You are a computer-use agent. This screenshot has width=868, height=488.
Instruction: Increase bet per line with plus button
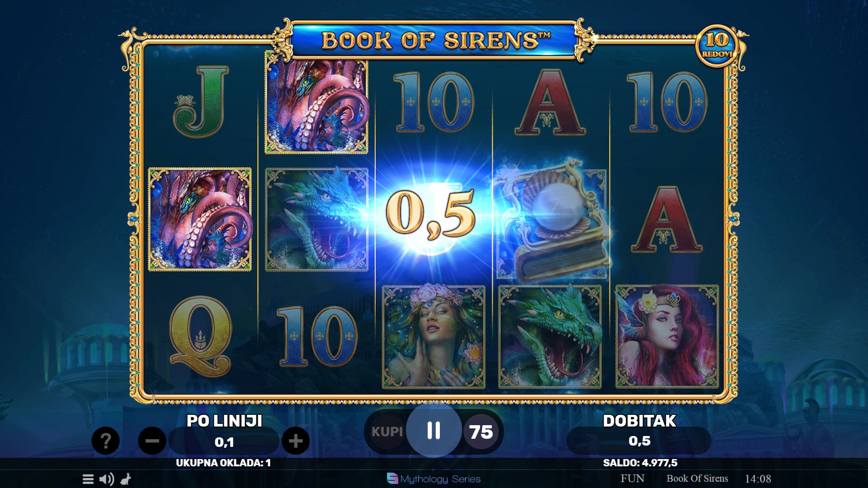point(296,441)
